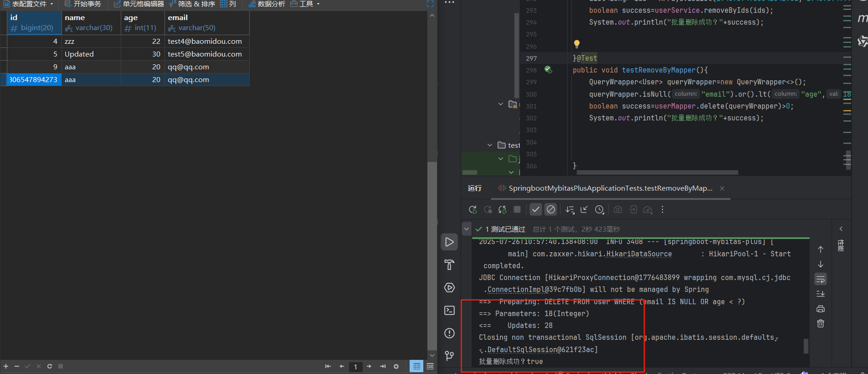Delete record using the minus icon
This screenshot has height=374, width=868.
17,366
